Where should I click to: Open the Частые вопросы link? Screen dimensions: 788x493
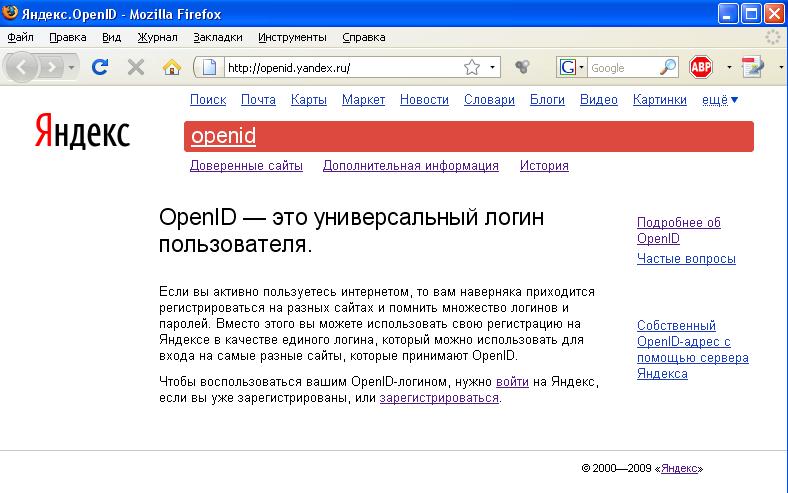[x=686, y=258]
